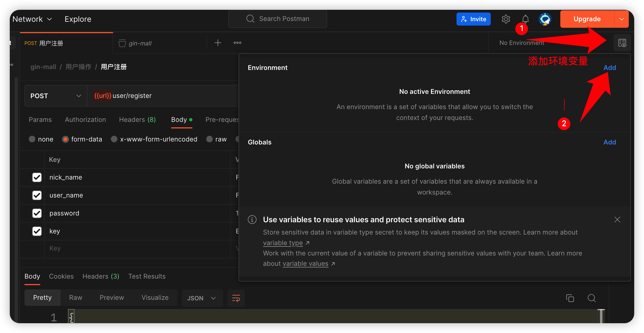Open the user avatar menu

545,19
